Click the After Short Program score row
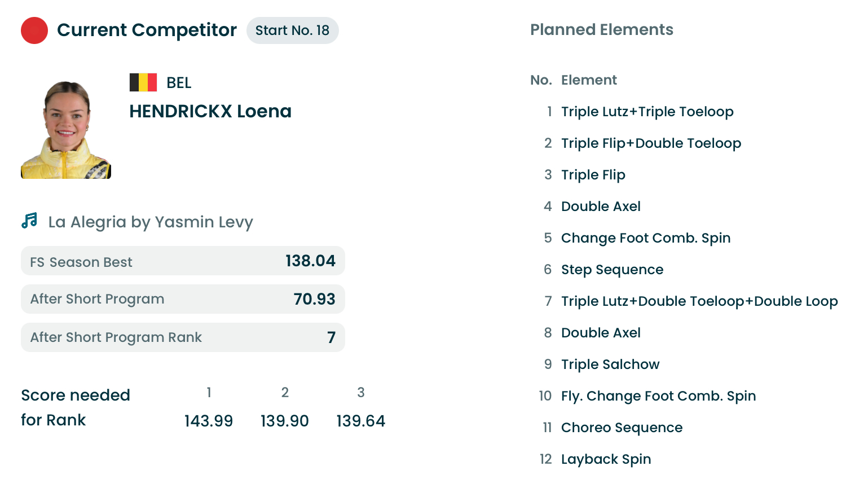This screenshot has width=868, height=501. click(183, 299)
